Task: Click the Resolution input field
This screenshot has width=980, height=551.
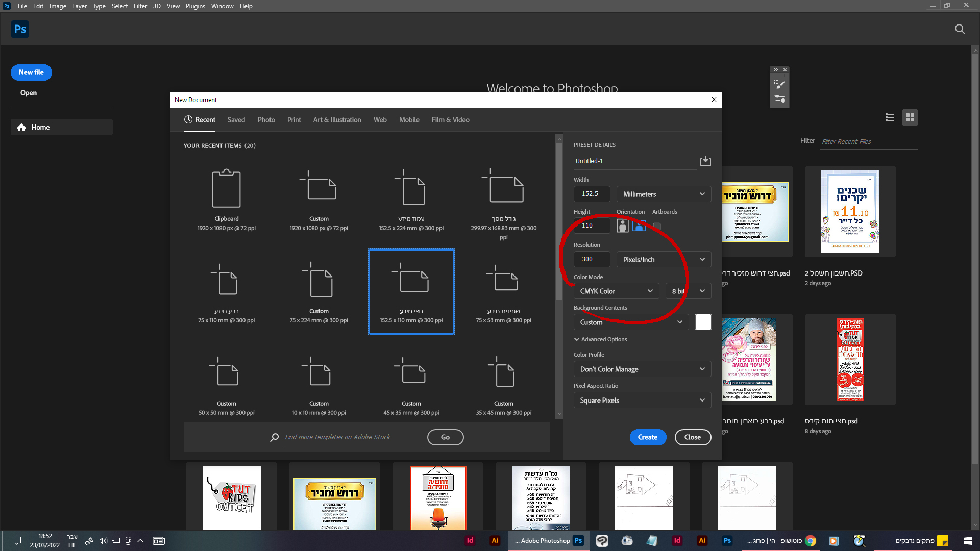Action: [592, 259]
